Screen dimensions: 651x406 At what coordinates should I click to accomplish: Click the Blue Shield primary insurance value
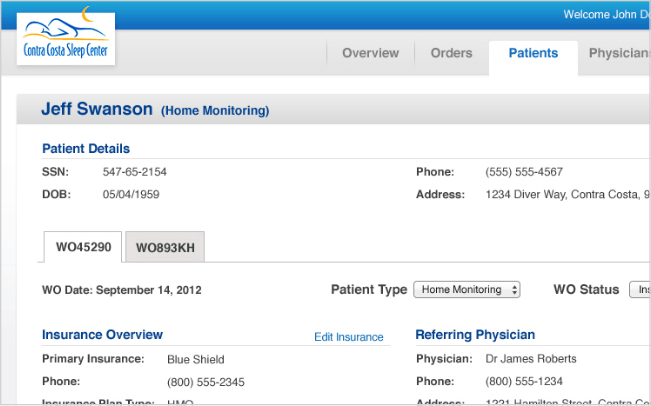point(196,360)
